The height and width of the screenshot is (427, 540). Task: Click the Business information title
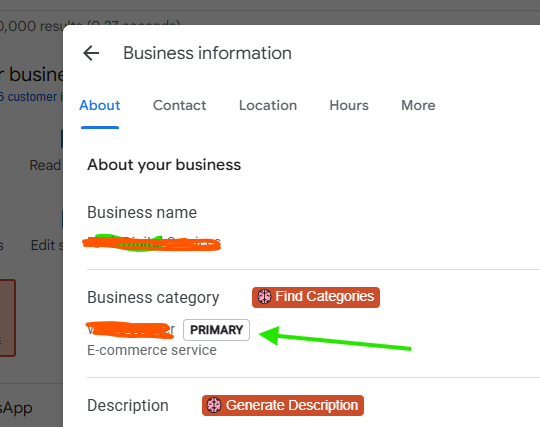point(207,53)
